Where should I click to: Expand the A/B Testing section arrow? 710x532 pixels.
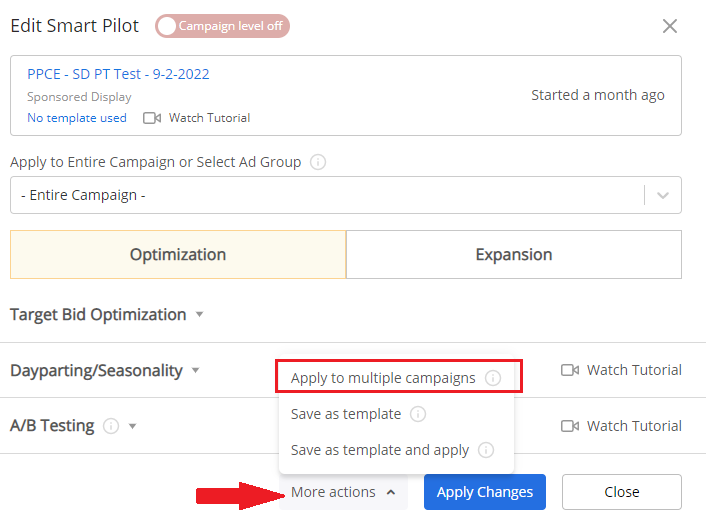(x=132, y=426)
